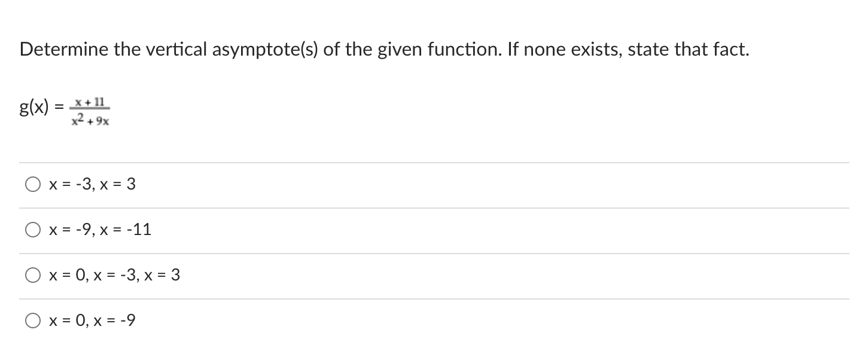
Task: Click the divider above the answer choices
Action: pyautogui.click(x=434, y=161)
